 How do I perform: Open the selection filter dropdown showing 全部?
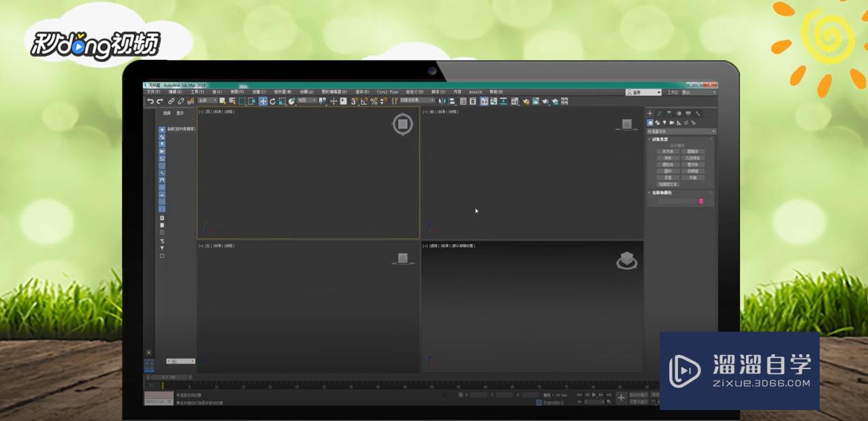pos(208,101)
